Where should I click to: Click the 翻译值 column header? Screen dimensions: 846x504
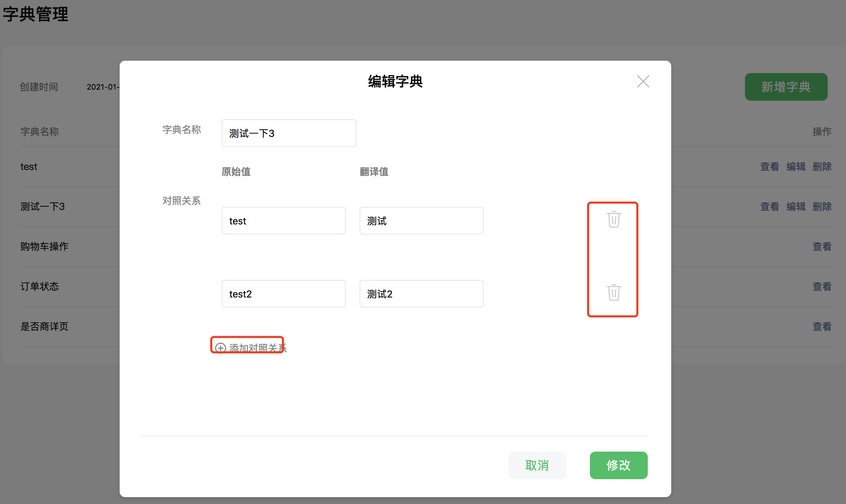(374, 172)
